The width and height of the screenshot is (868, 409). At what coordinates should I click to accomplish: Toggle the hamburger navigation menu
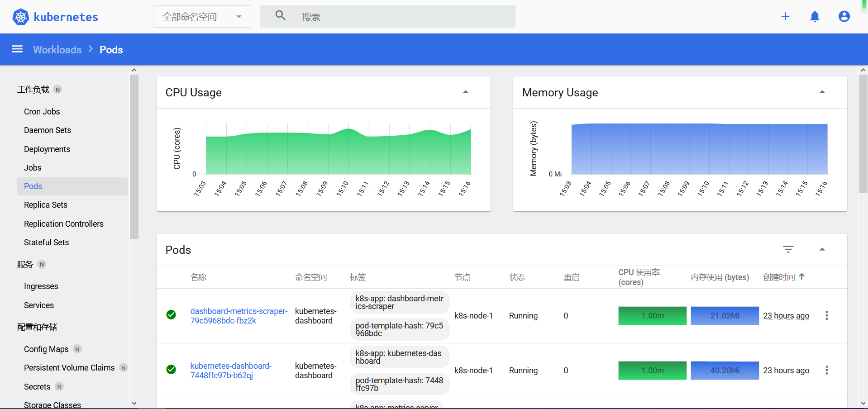point(17,49)
